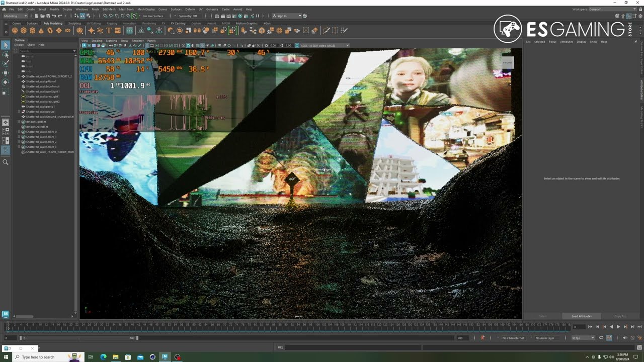The image size is (644, 362).
Task: Create a polygon torus from the shelf
Action: [x=50, y=31]
